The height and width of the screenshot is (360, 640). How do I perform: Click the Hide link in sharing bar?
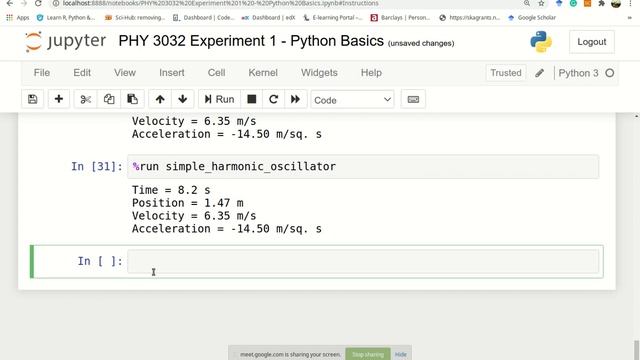400,354
